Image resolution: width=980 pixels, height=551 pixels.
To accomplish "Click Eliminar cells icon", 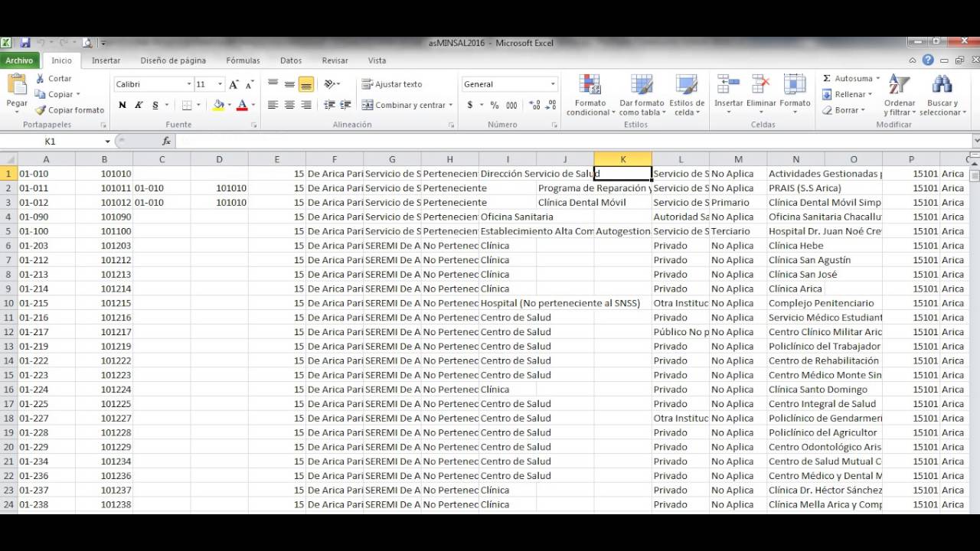I will pyautogui.click(x=760, y=84).
